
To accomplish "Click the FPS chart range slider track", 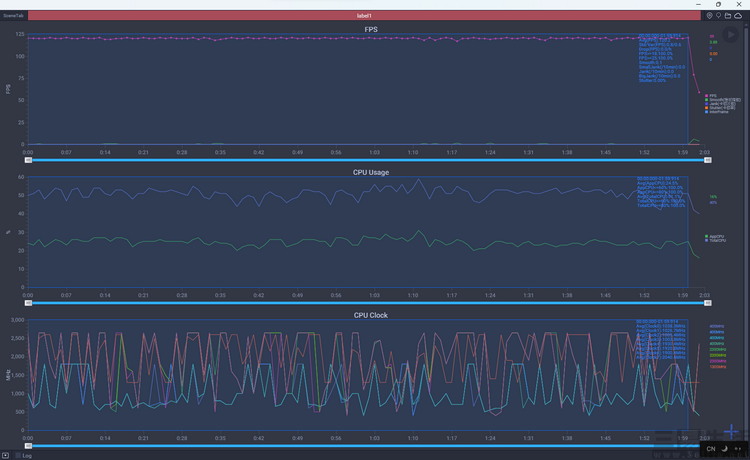I will coord(367,160).
